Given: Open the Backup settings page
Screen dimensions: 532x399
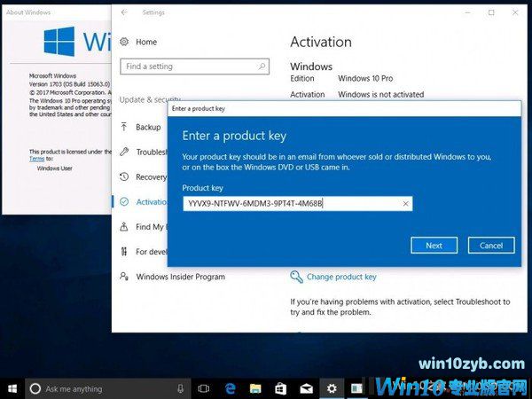Looking at the screenshot, I should 148,127.
